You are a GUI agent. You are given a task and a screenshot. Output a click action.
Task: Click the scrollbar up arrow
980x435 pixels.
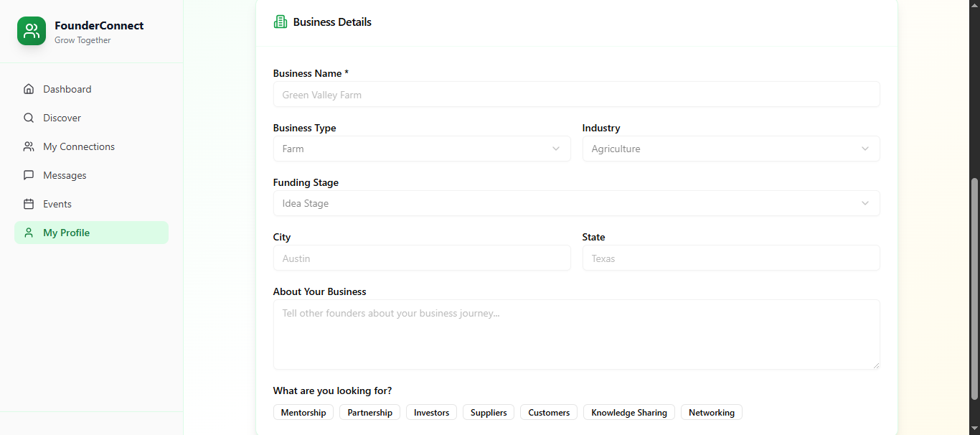tap(974, 6)
